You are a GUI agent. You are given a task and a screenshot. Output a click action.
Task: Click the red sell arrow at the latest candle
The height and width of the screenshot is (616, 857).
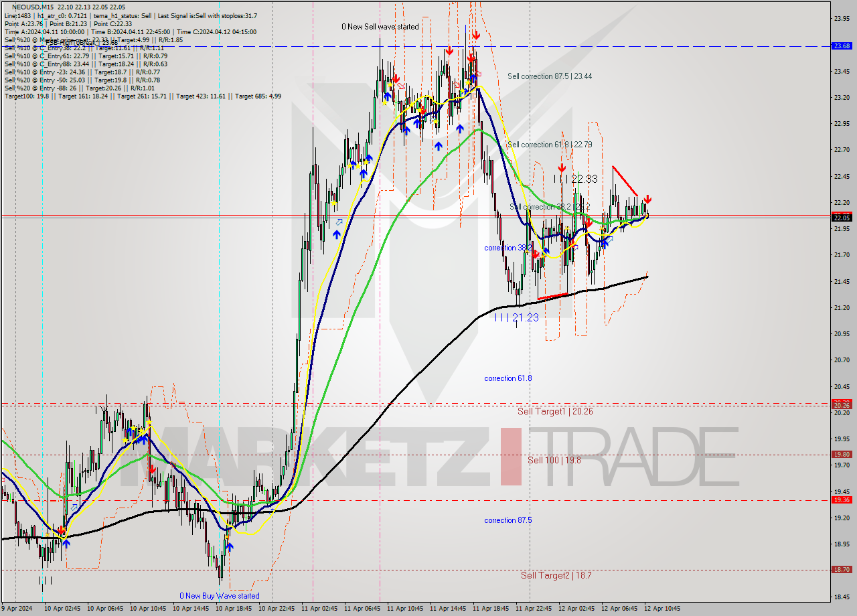click(647, 200)
